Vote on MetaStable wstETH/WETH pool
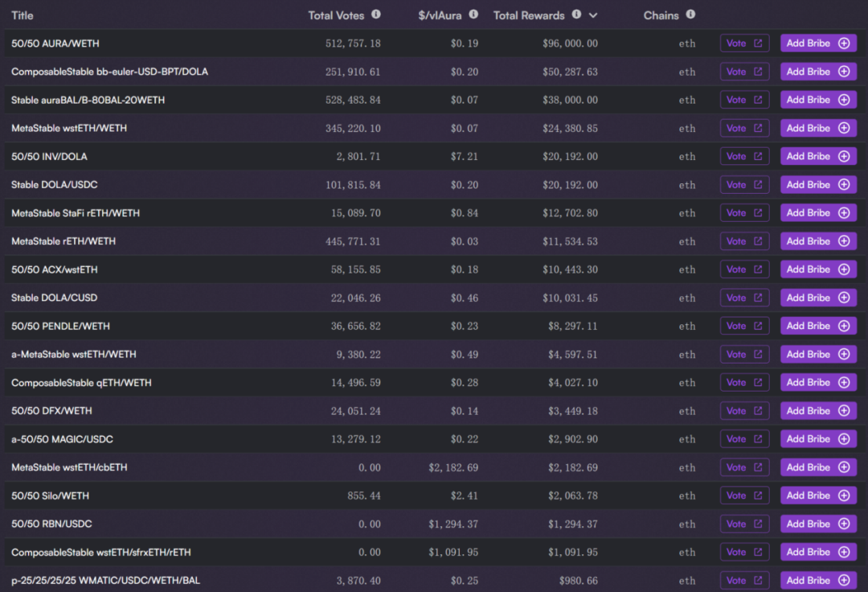868x592 pixels. (744, 129)
